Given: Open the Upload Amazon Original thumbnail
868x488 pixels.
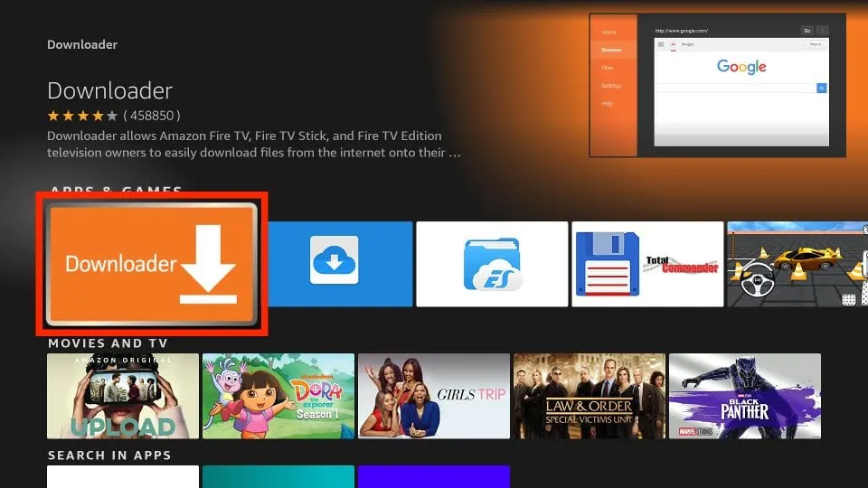Looking at the screenshot, I should (x=123, y=396).
